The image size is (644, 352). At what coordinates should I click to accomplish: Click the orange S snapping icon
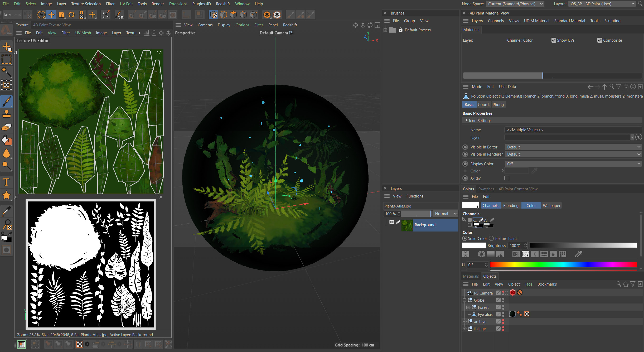(x=267, y=15)
